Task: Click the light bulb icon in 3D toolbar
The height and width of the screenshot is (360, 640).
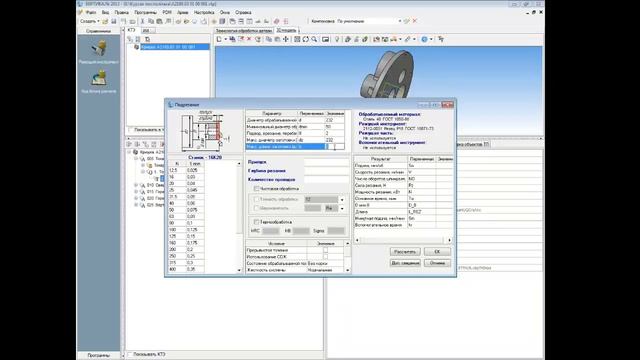Action: pyautogui.click(x=337, y=39)
